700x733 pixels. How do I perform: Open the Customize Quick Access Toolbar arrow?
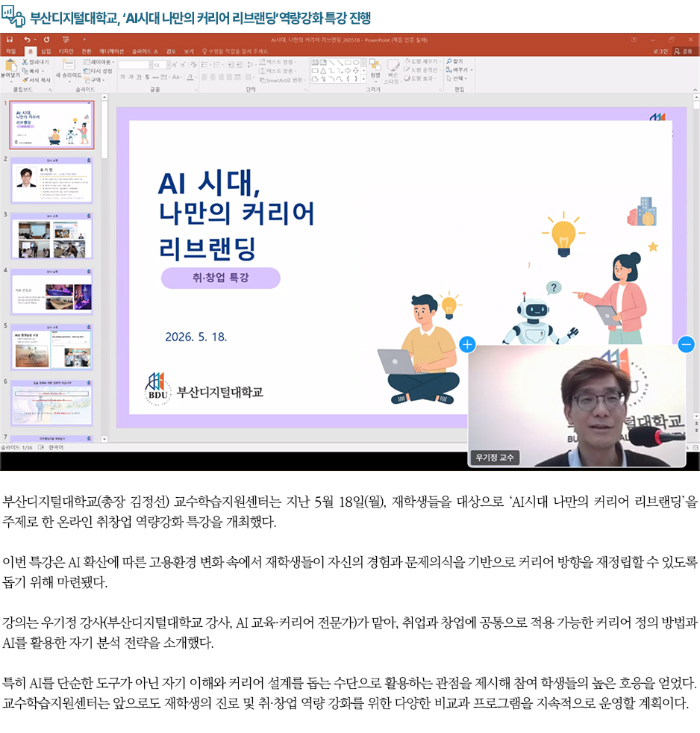coord(84,40)
